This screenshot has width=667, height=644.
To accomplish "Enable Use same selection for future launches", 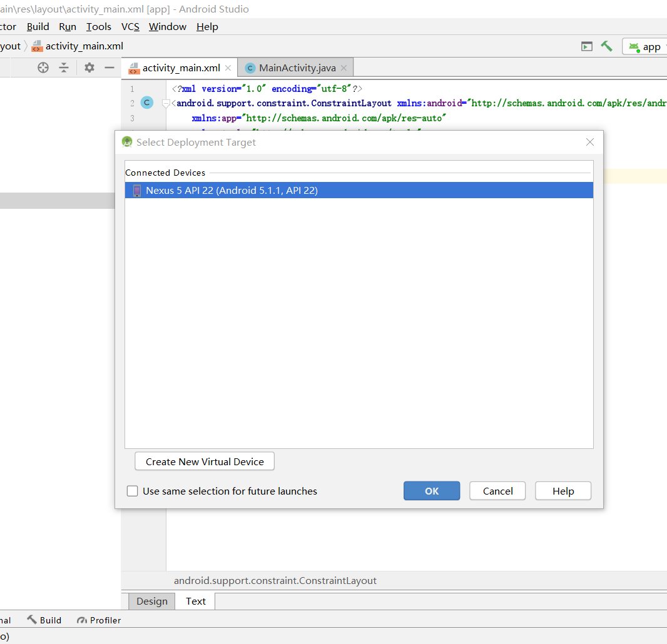I will tap(132, 491).
